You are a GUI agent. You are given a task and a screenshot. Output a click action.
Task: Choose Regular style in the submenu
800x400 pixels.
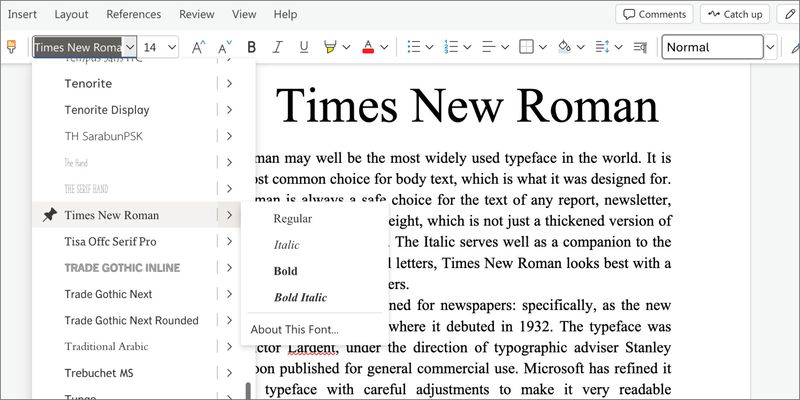pos(292,219)
